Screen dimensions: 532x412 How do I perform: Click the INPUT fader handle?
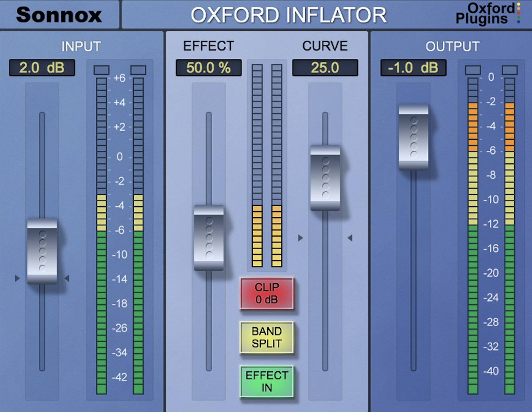pyautogui.click(x=42, y=251)
